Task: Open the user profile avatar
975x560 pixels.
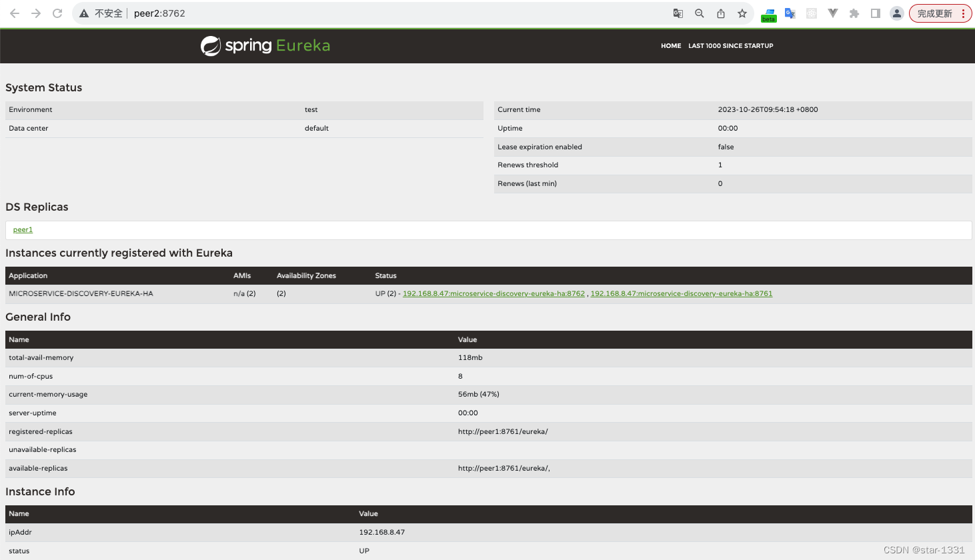Action: [x=897, y=13]
